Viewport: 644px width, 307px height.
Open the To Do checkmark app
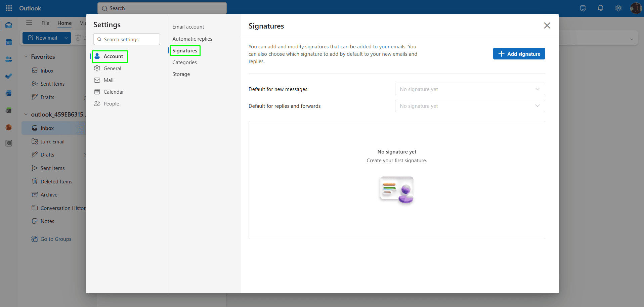coord(9,76)
